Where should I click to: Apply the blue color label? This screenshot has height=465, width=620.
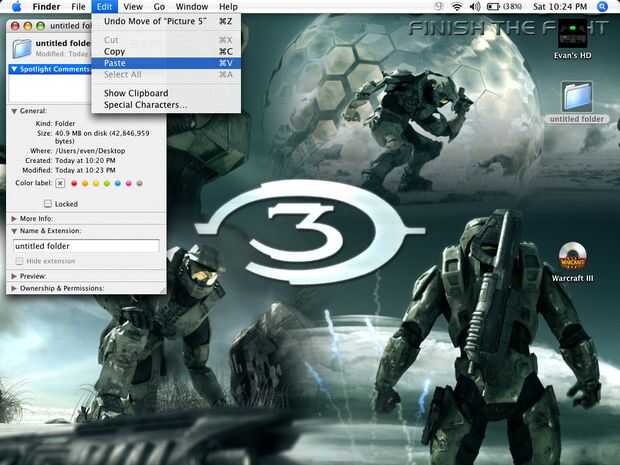118,183
